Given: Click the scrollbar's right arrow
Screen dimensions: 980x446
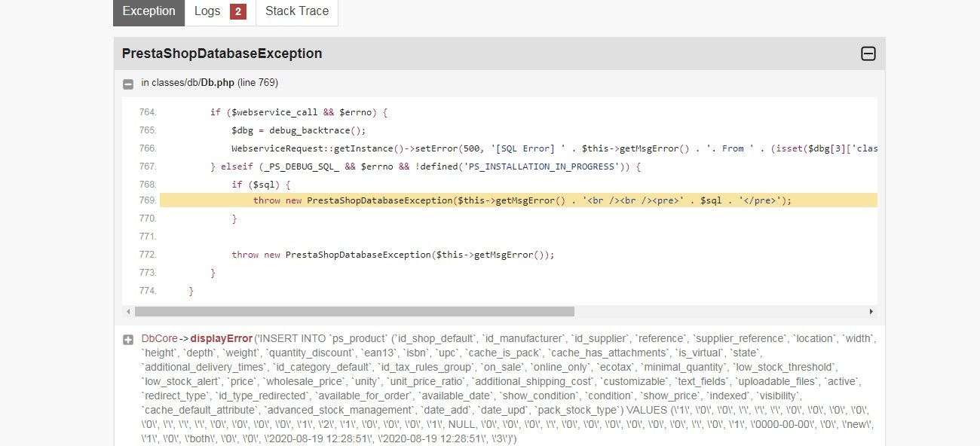Looking at the screenshot, I should [871, 311].
